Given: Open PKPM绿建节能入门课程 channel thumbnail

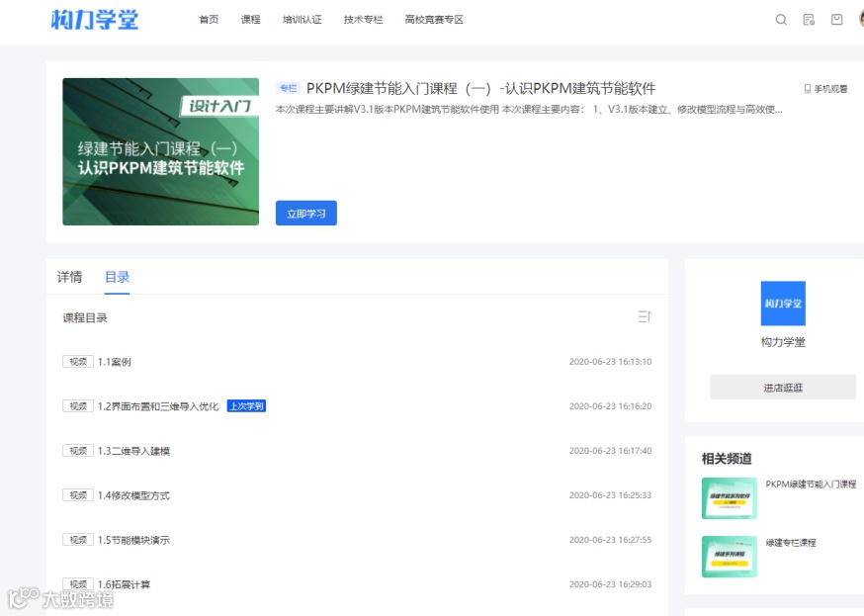Looking at the screenshot, I should click(729, 498).
